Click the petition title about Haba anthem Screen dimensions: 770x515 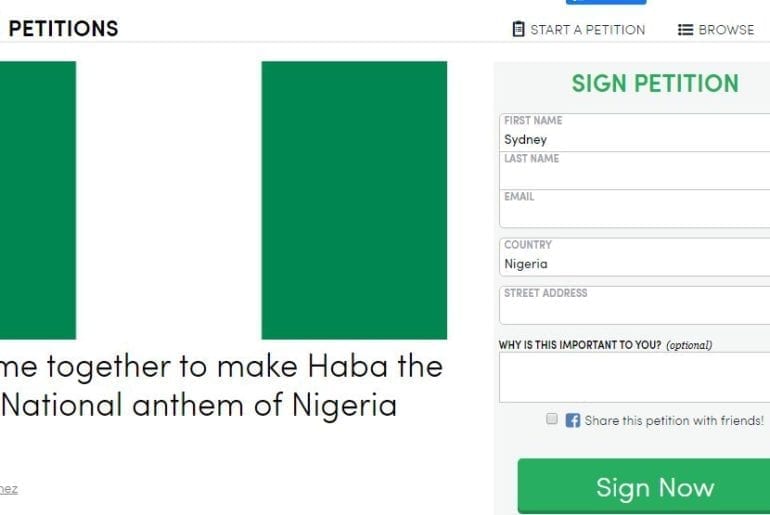[221, 386]
